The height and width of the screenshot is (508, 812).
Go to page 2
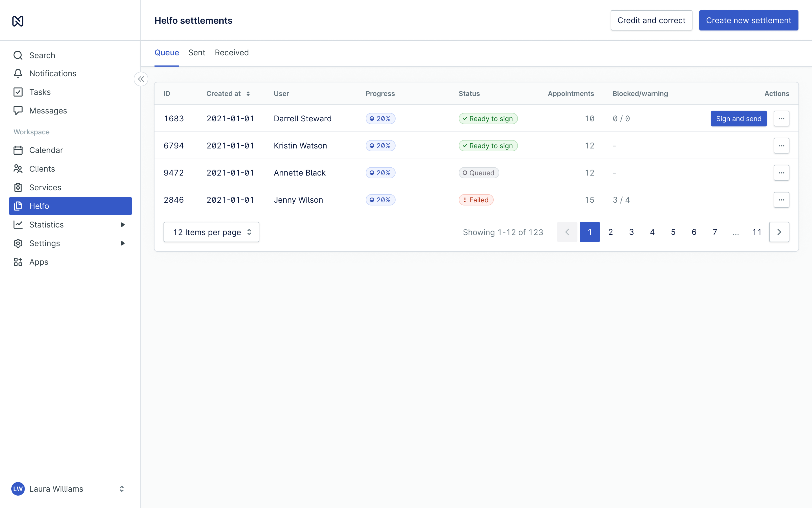click(x=611, y=232)
